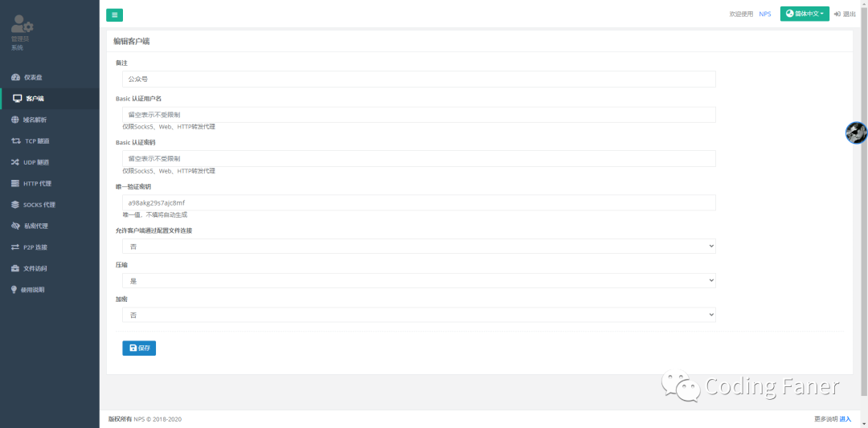Click the floating round avatar on right edge
The width and height of the screenshot is (868, 428).
click(856, 132)
